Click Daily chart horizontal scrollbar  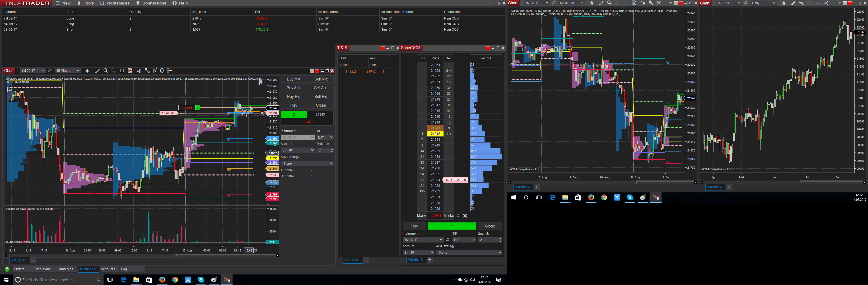coord(832,182)
